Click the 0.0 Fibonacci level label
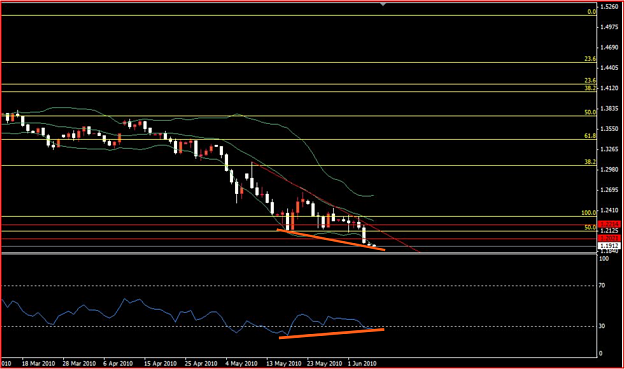 click(x=592, y=12)
